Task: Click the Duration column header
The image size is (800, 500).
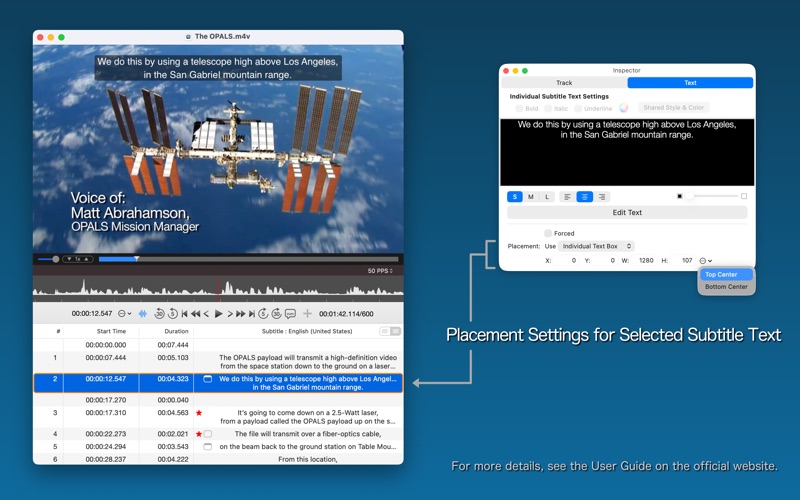Action: tap(177, 331)
